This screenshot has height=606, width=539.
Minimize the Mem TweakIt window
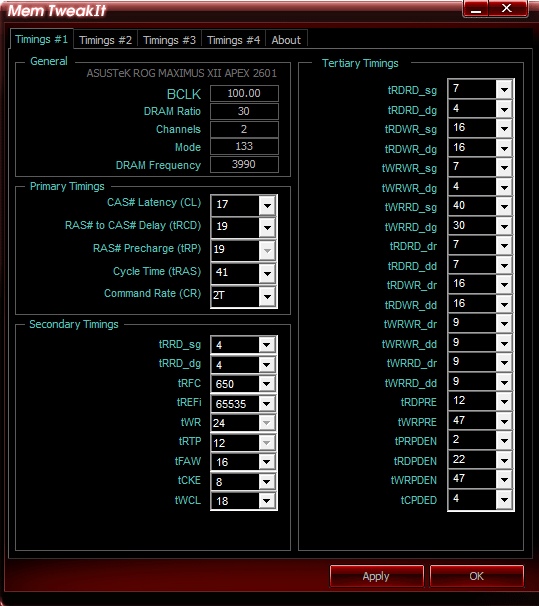click(476, 9)
